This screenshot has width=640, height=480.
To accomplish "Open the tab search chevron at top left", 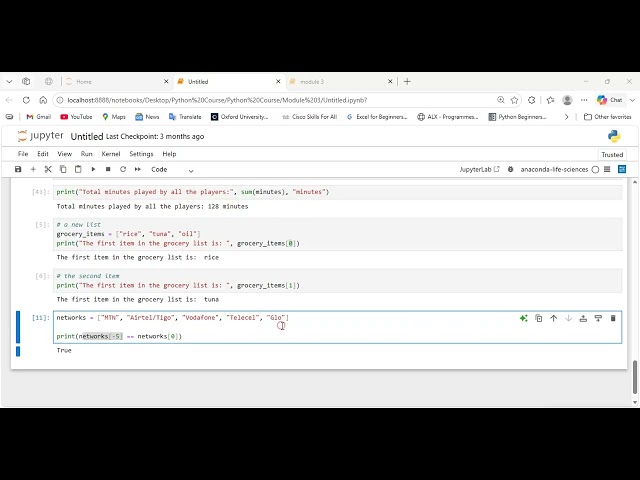I will pos(9,82).
